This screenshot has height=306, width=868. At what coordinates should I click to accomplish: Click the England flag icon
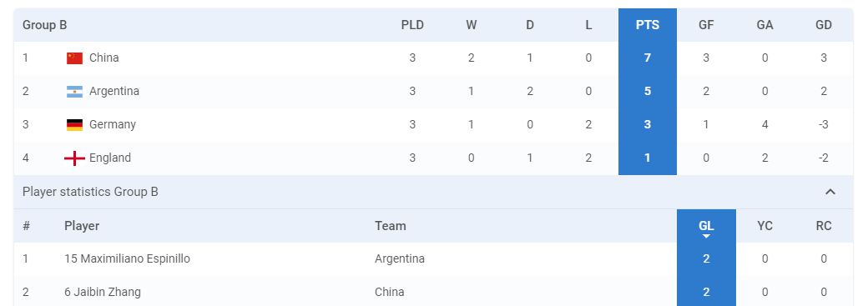(75, 158)
